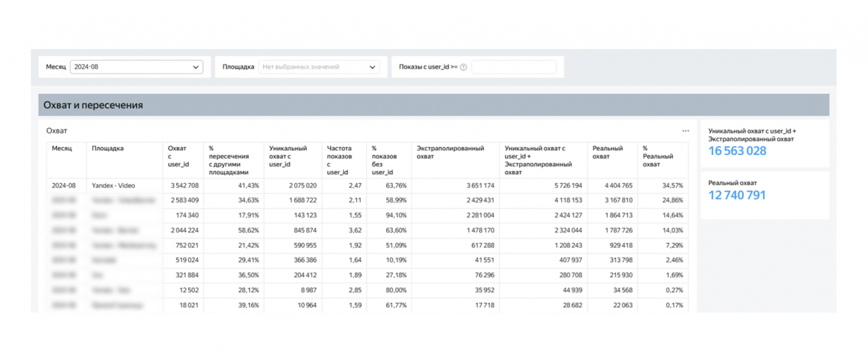The image size is (868, 359).
Task: Click the Экстраполированный охват column header
Action: point(450,152)
